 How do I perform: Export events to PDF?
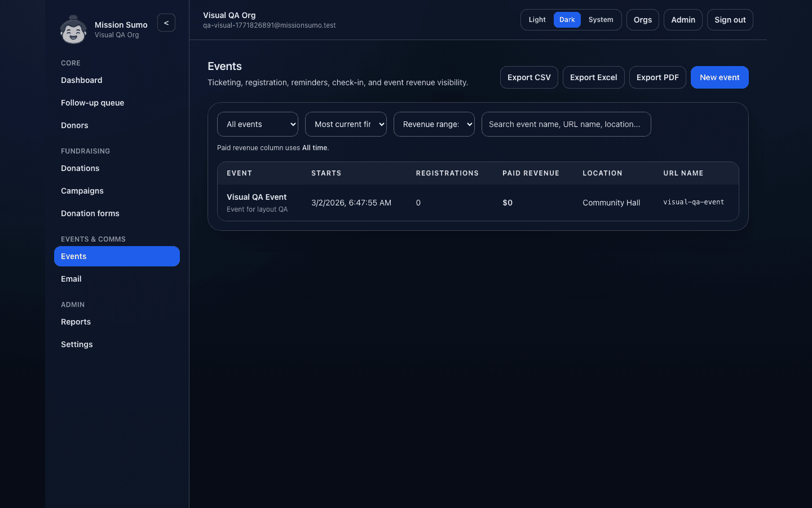click(x=657, y=77)
